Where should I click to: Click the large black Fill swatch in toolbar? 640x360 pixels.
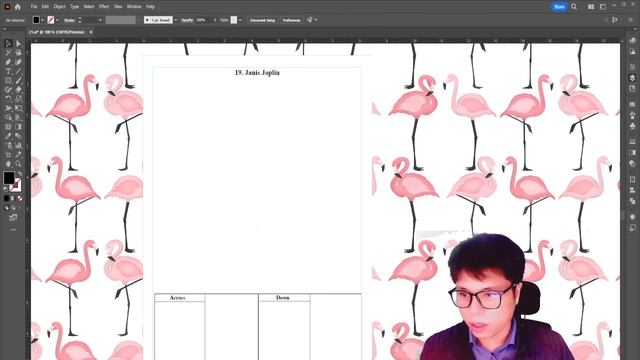(9, 178)
